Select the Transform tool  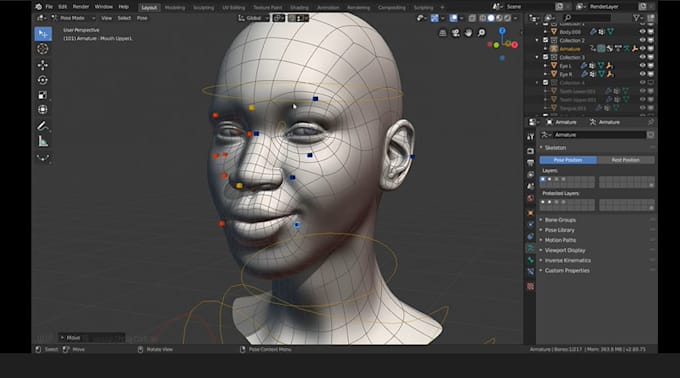43,110
